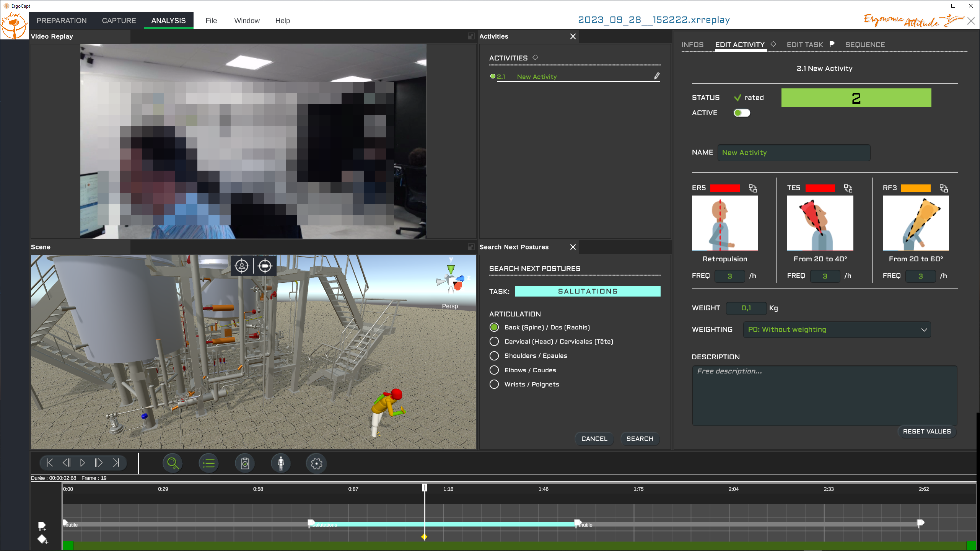Click the focus-on-avatar target icon in Scene
This screenshot has width=980, height=551.
tap(242, 266)
